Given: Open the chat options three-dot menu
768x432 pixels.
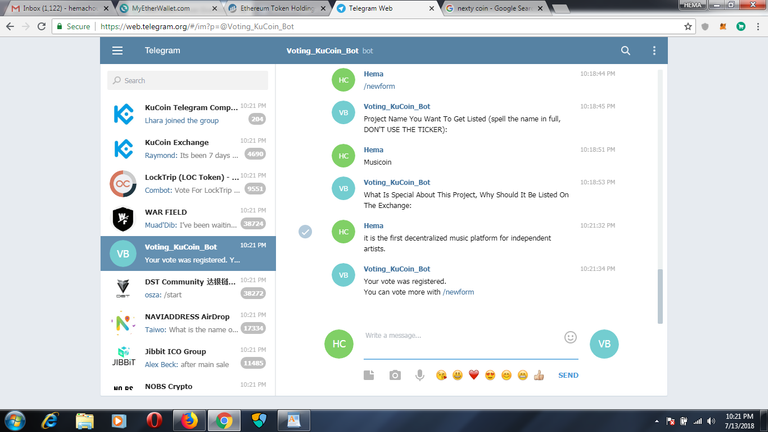Looking at the screenshot, I should (x=654, y=50).
